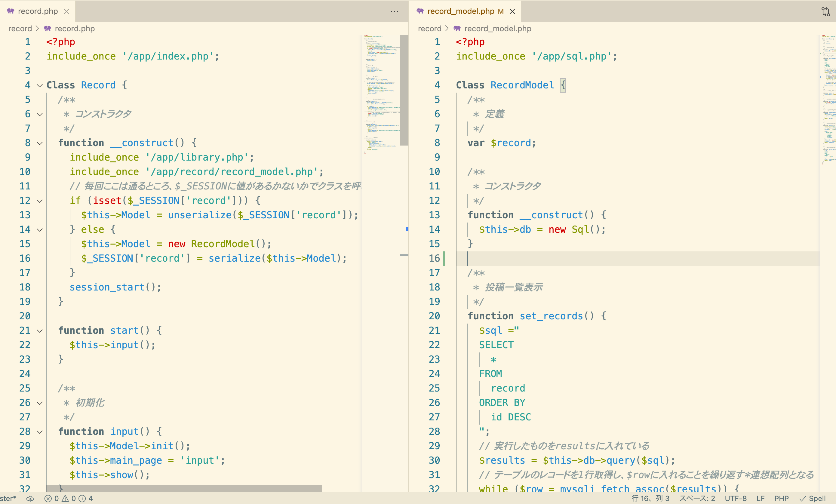Click the left editor vertical scrollbar thumb
This screenshot has width=836, height=504.
click(x=404, y=90)
